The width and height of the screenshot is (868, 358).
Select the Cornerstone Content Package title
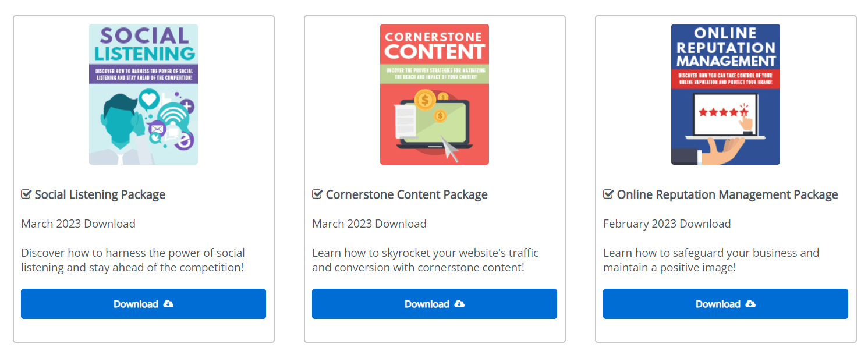click(x=406, y=194)
